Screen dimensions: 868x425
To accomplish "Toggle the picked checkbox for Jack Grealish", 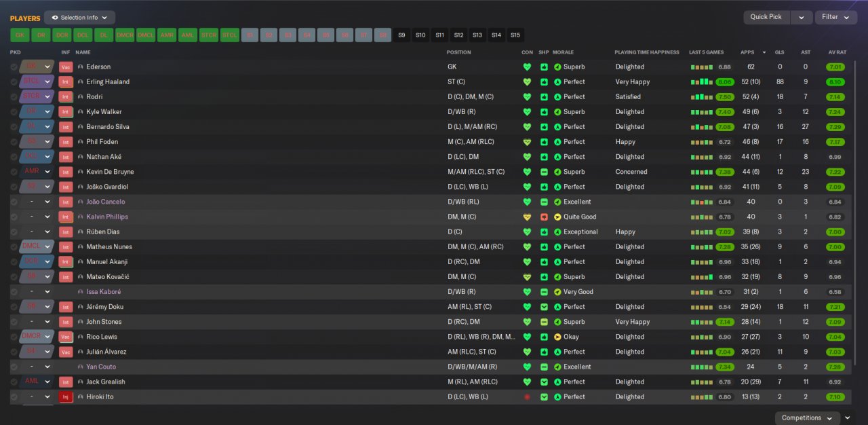I will pyautogui.click(x=14, y=382).
